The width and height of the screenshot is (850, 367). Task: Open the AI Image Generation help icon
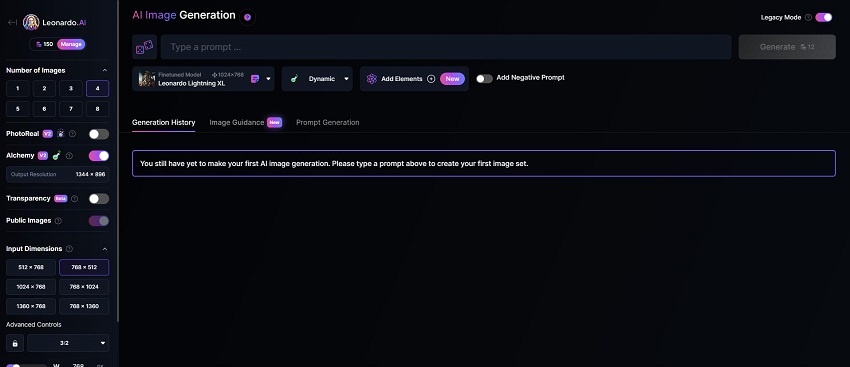tap(247, 17)
